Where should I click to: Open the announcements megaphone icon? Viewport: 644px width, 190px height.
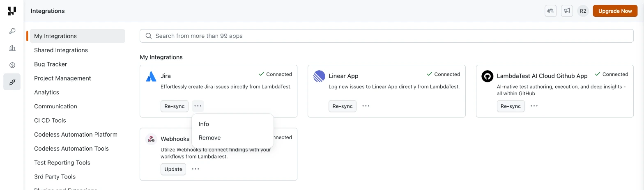pyautogui.click(x=567, y=11)
